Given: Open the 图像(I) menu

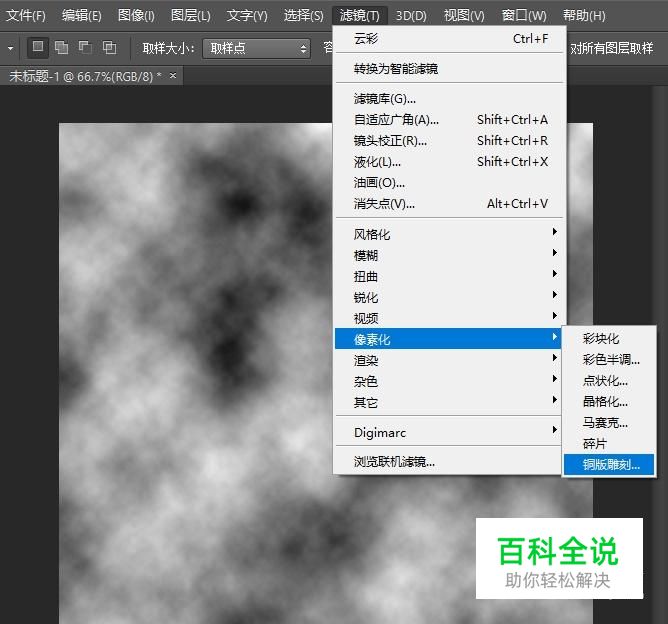Looking at the screenshot, I should coord(136,16).
